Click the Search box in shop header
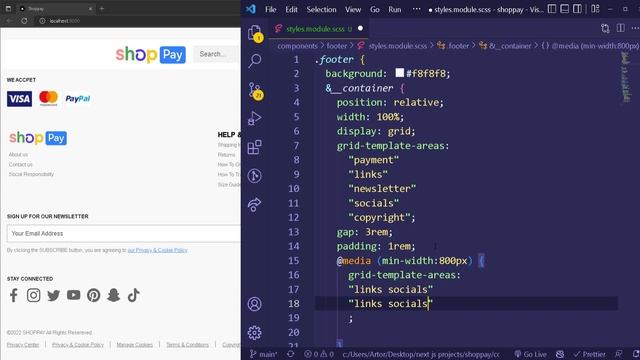 pos(216,54)
